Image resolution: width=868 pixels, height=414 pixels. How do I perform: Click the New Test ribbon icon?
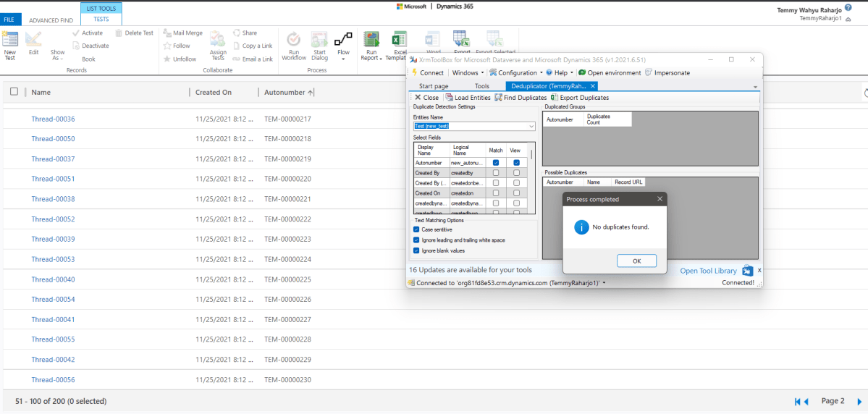point(9,40)
